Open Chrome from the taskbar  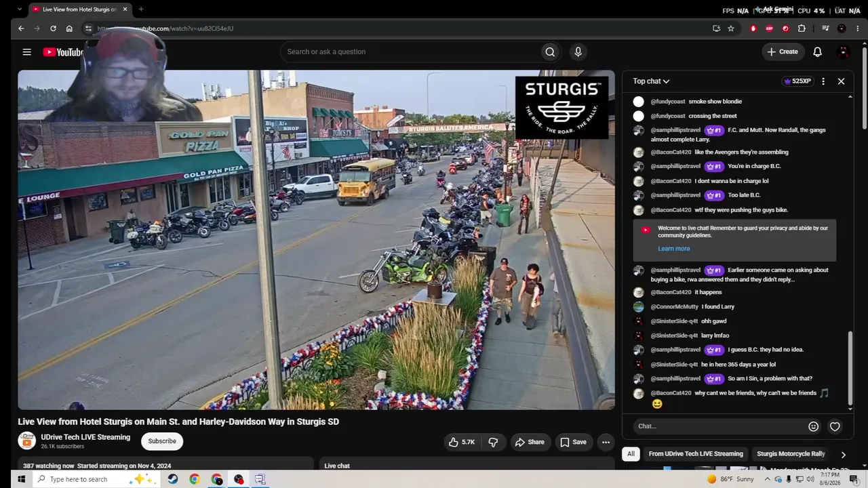pyautogui.click(x=195, y=479)
